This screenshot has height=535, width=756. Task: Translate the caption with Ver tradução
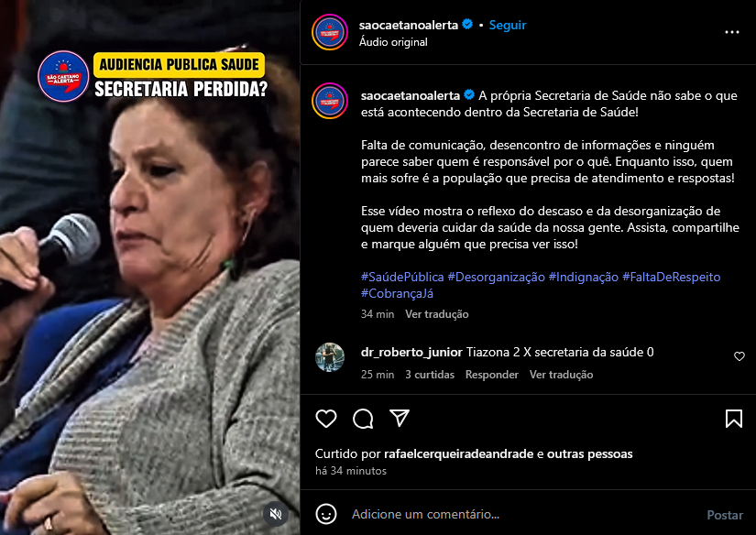437,314
